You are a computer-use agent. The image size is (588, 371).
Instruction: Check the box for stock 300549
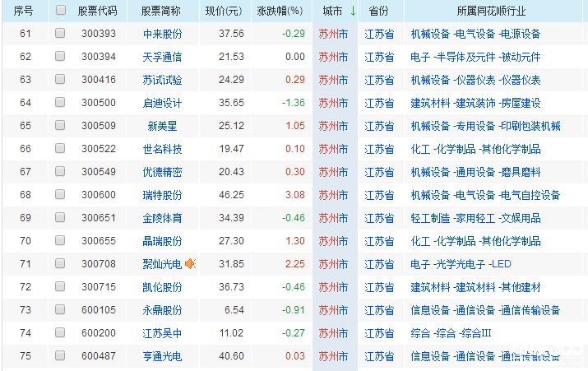60,171
